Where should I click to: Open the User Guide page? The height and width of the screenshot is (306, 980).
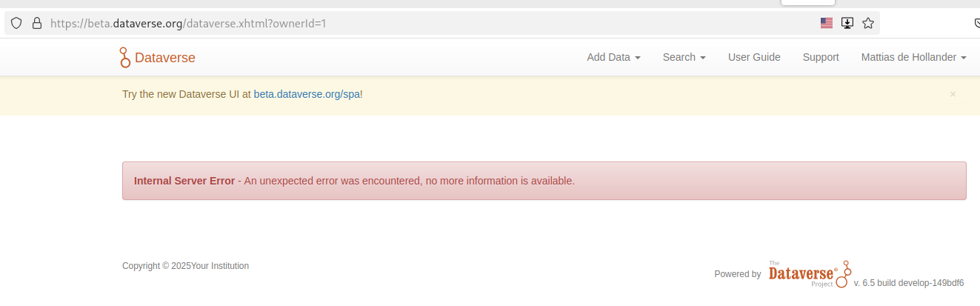(754, 57)
